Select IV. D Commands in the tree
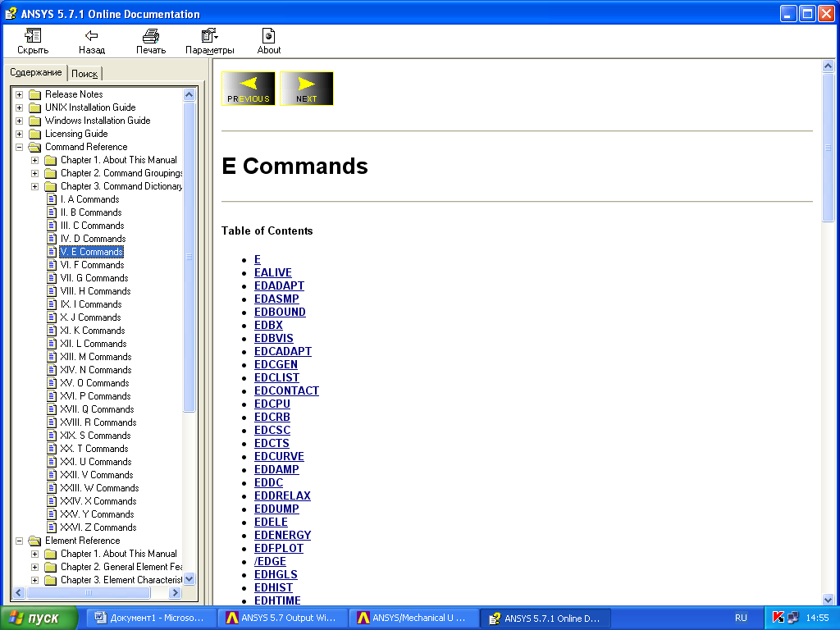The image size is (840, 630). pyautogui.click(x=94, y=239)
